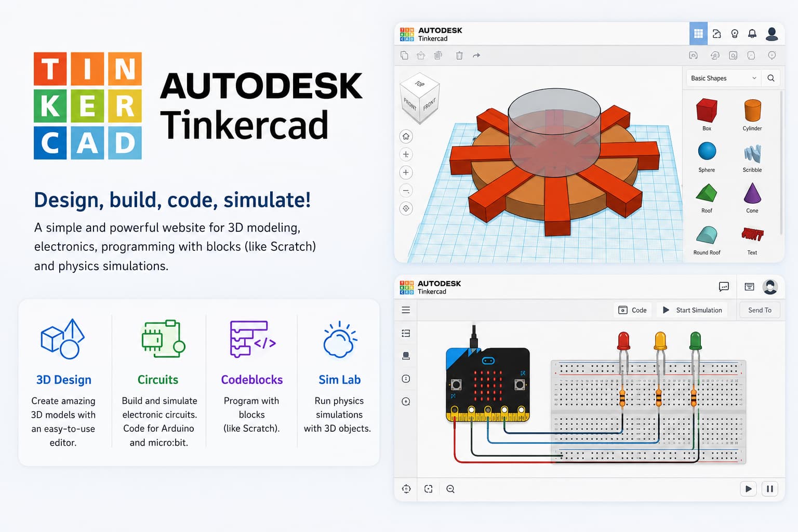Click the Circuits board icon
Viewport: 798px width, 532px height.
pos(163,339)
